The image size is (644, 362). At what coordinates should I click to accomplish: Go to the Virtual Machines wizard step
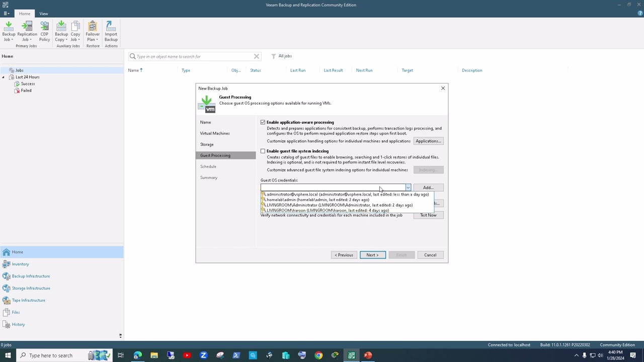(x=215, y=133)
